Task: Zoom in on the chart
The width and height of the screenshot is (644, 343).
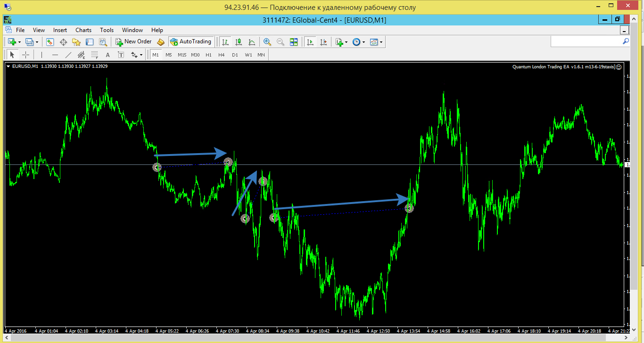Action: [x=267, y=42]
